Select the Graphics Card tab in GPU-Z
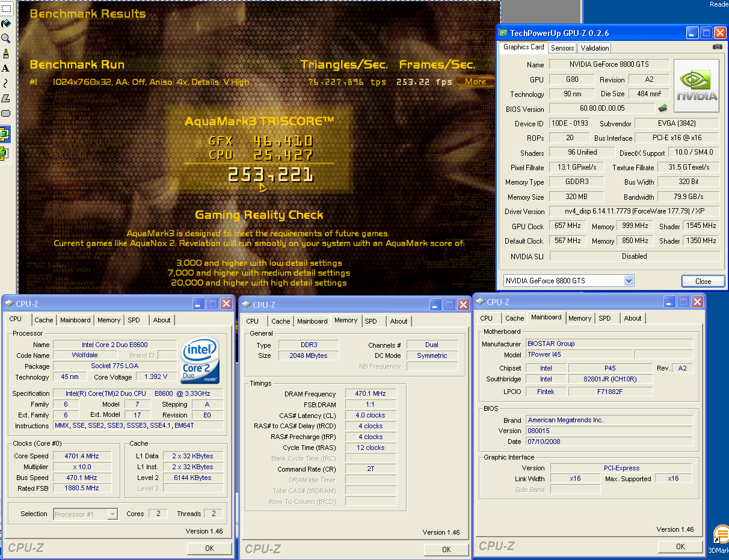This screenshot has width=729, height=560. point(523,47)
